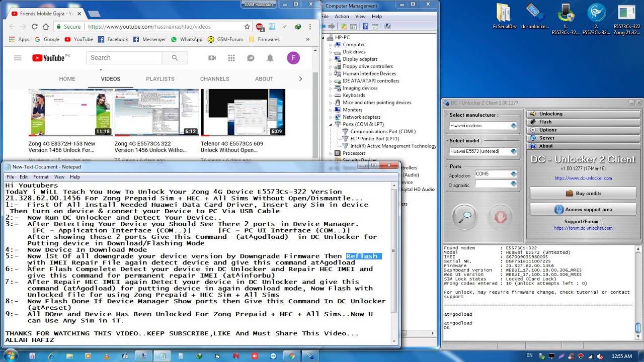Switch to the HOME channel tab
The height and width of the screenshot is (362, 644).
coord(67,79)
